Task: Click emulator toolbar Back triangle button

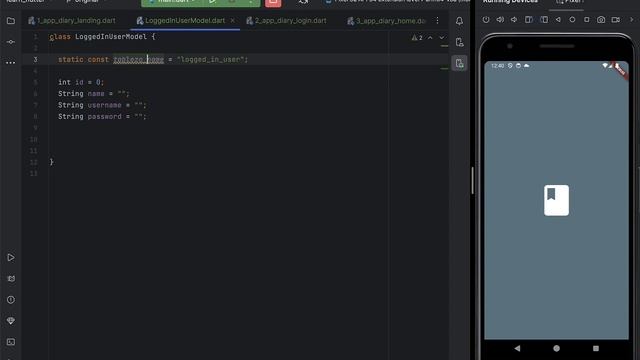Action: tap(558, 20)
